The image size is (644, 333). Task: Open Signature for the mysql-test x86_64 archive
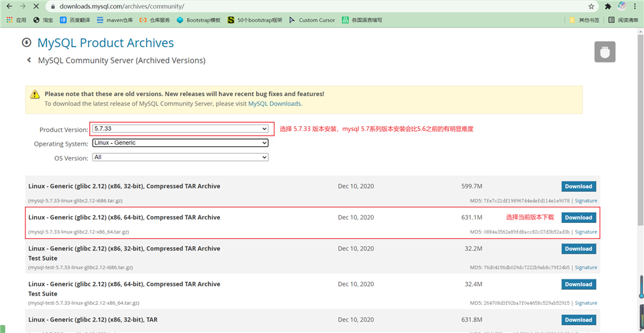(x=586, y=303)
